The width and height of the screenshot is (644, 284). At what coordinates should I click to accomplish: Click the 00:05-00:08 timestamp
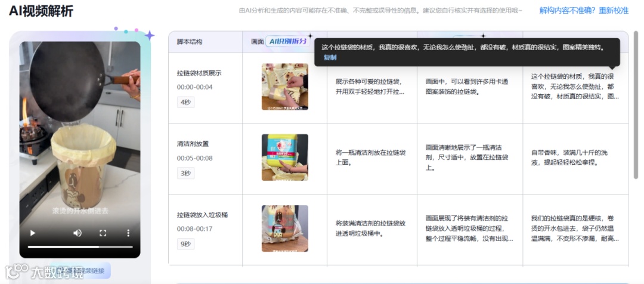[194, 158]
